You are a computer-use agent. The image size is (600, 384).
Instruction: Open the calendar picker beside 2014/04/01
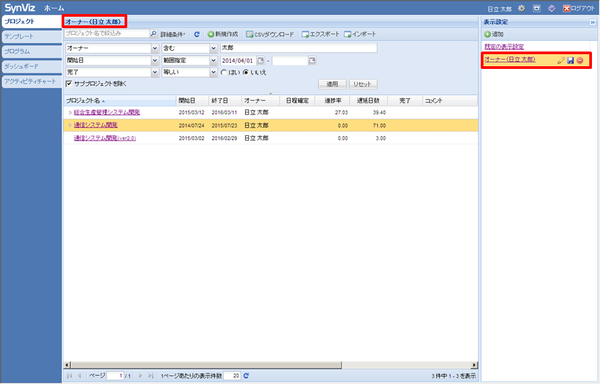pos(261,60)
